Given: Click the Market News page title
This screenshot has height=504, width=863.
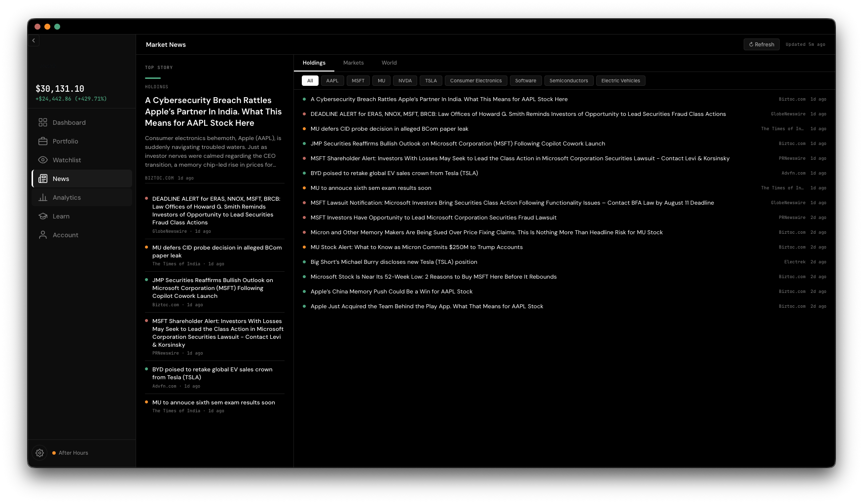Looking at the screenshot, I should [166, 44].
